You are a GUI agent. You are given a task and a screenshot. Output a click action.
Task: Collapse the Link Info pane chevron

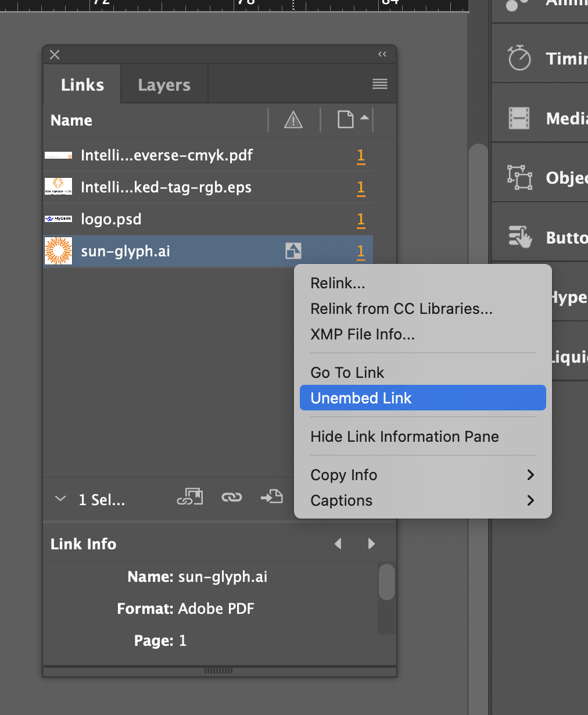pos(60,499)
